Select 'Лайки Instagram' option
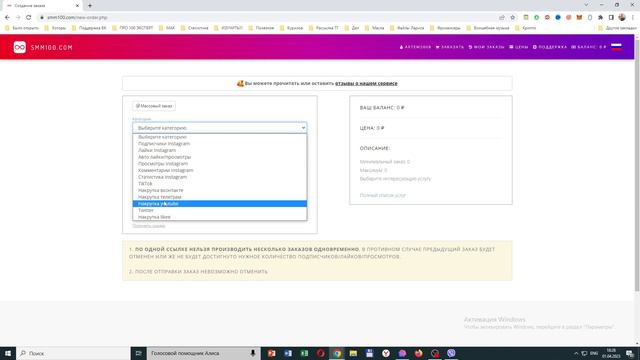640x360 pixels. click(x=220, y=150)
